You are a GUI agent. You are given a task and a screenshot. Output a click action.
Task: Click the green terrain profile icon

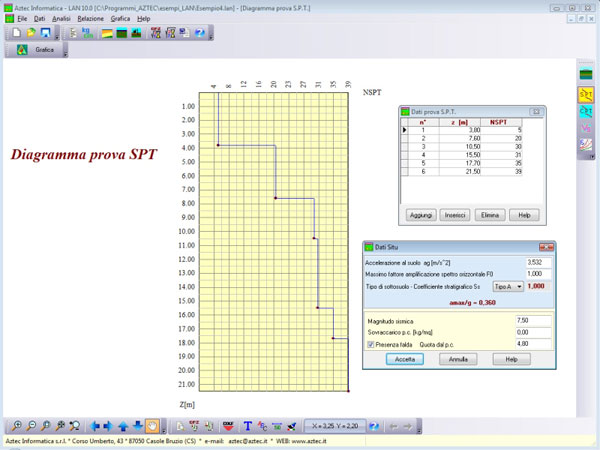[122, 33]
